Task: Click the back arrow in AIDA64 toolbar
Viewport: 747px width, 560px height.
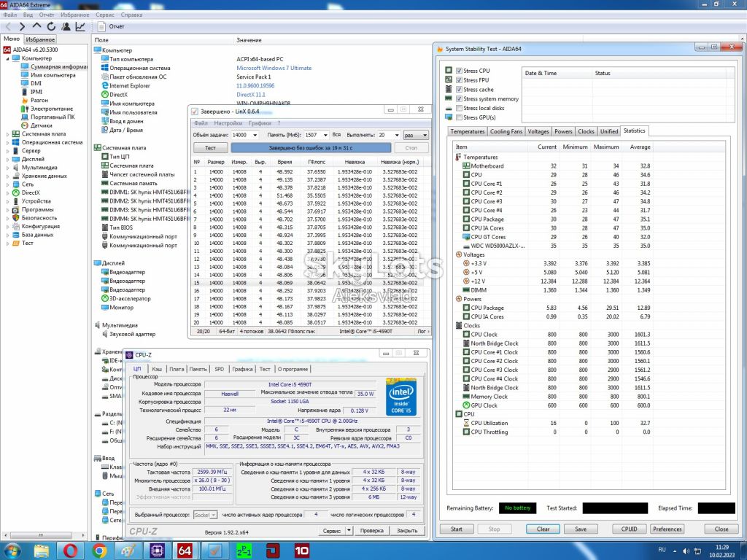Action: coord(8,27)
